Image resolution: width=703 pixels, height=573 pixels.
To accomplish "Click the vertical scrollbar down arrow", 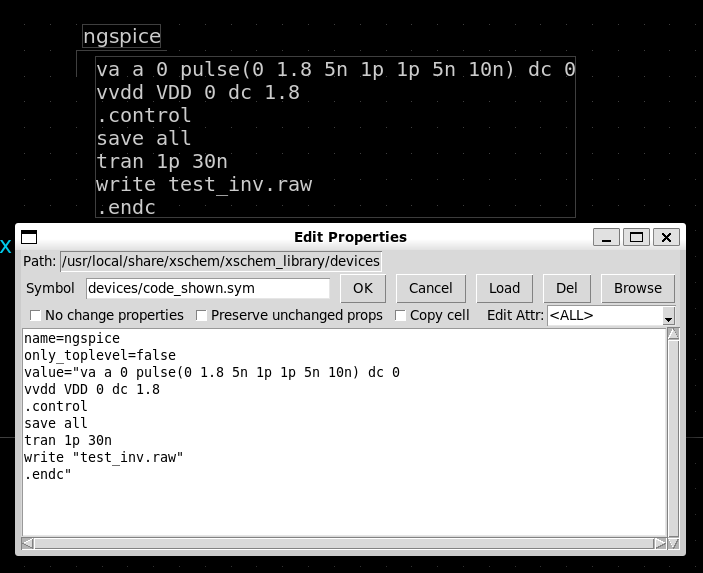I will 673,531.
